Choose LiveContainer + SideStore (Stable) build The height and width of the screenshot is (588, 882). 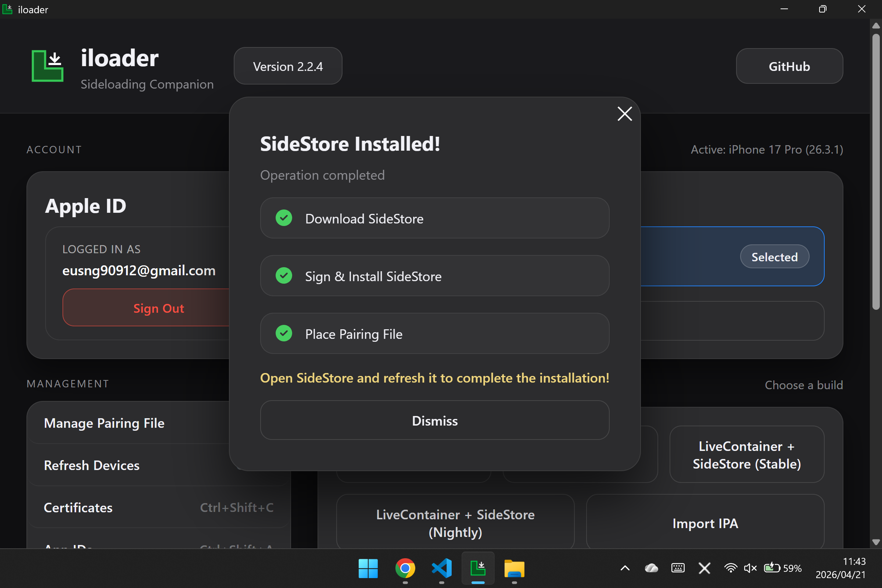point(747,455)
